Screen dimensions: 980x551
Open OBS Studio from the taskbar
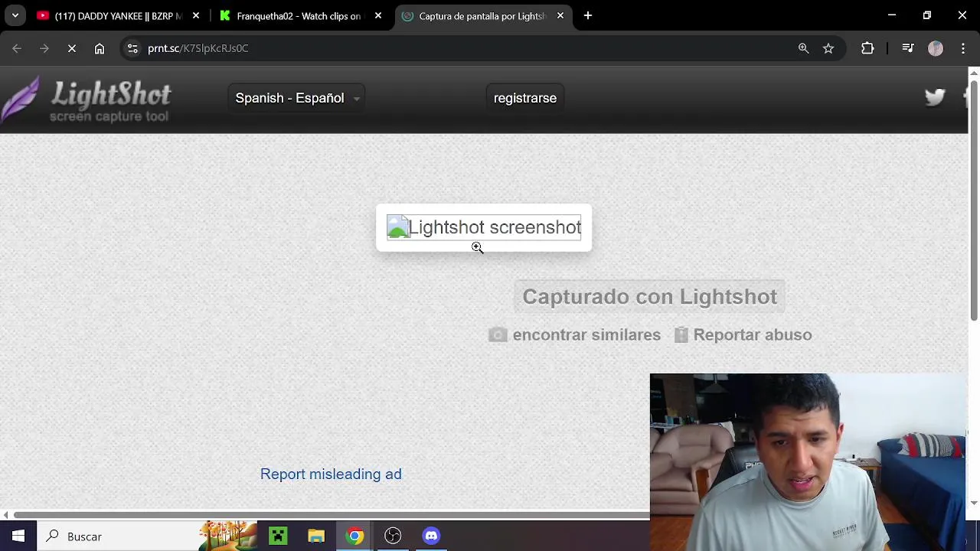393,536
